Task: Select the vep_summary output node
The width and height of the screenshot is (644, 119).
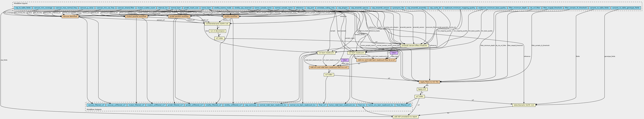Action: point(250,105)
